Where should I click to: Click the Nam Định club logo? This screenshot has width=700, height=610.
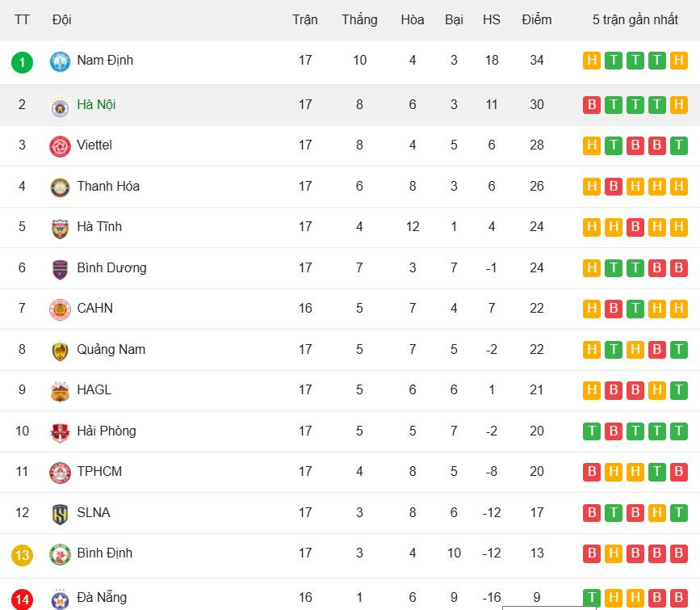pos(60,61)
